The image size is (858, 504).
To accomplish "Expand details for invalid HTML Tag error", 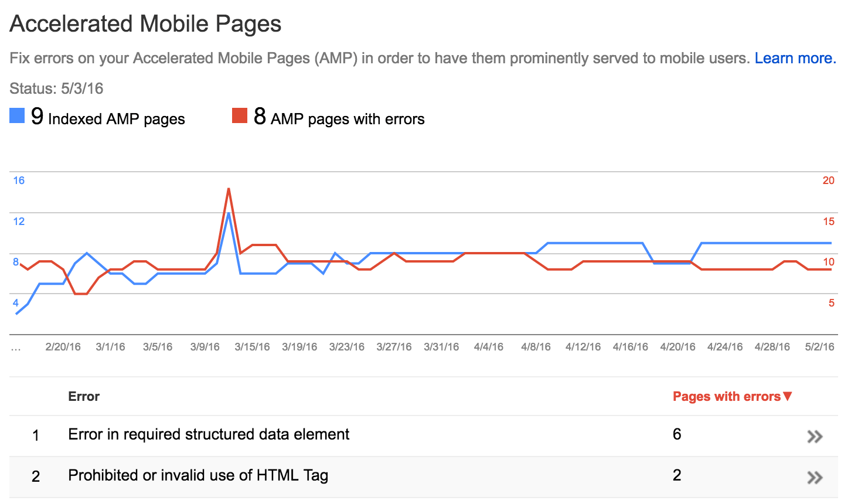I will coord(814,477).
